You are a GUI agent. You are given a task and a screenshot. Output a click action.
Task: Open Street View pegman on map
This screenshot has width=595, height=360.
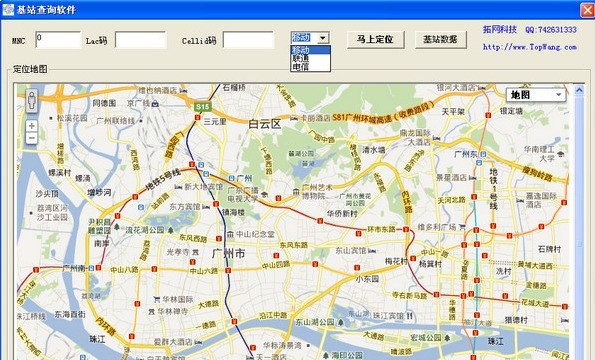pyautogui.click(x=32, y=101)
